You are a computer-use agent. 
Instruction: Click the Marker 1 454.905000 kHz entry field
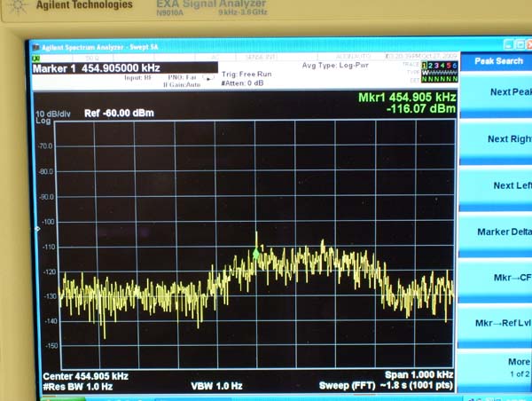[125, 68]
